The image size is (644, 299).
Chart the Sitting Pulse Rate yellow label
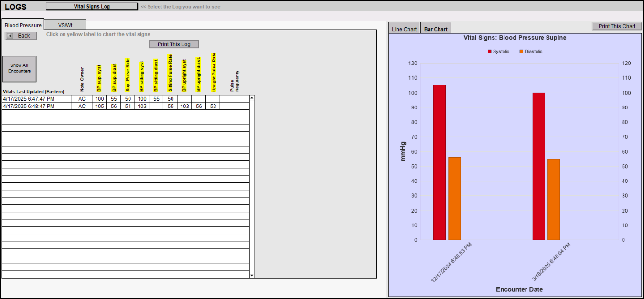click(x=170, y=73)
